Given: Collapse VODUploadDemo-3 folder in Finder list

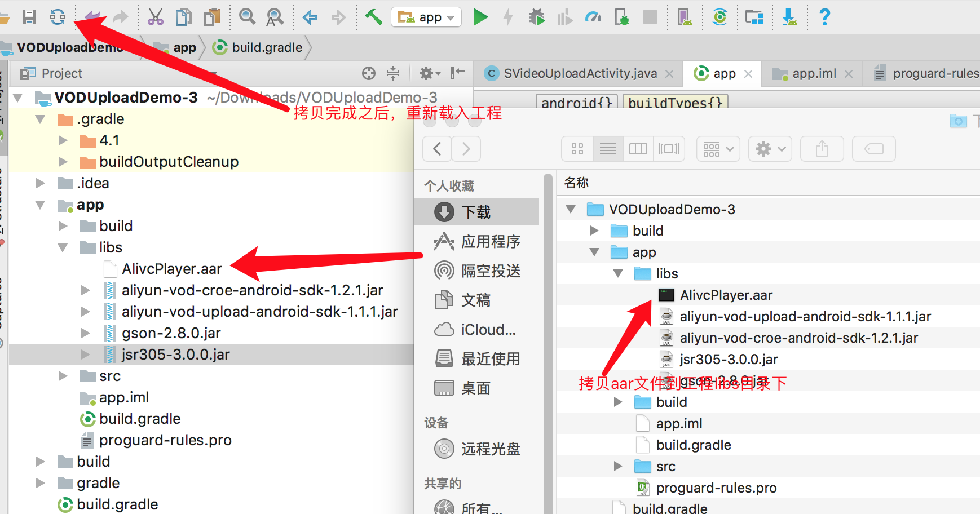Looking at the screenshot, I should click(x=571, y=210).
